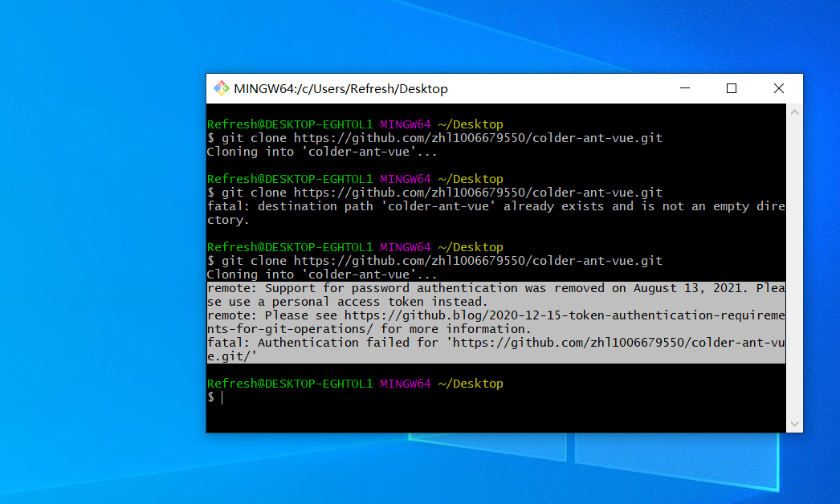Click the third git clone command line

click(435, 261)
